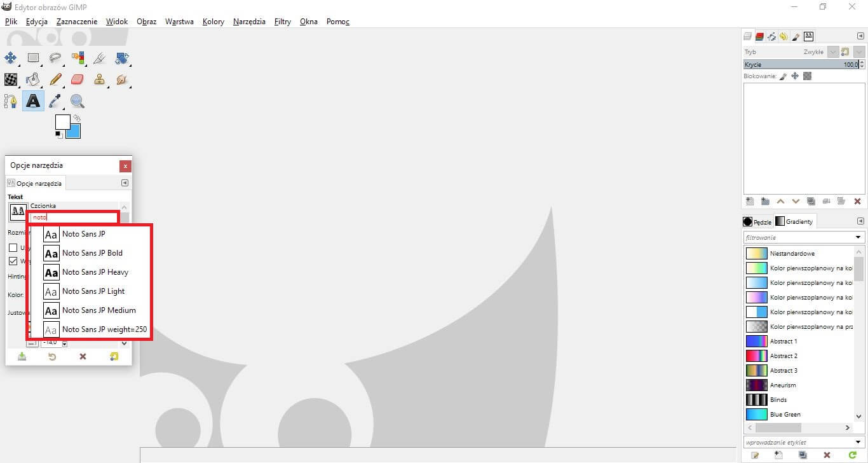Switch to the Pędzle tab
The width and height of the screenshot is (868, 463).
pyautogui.click(x=757, y=222)
